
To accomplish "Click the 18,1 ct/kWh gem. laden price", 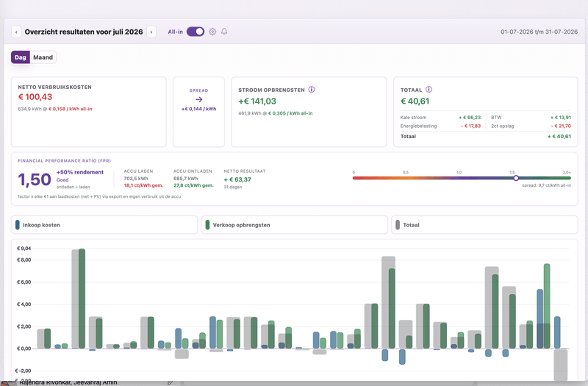I will click(x=143, y=185).
